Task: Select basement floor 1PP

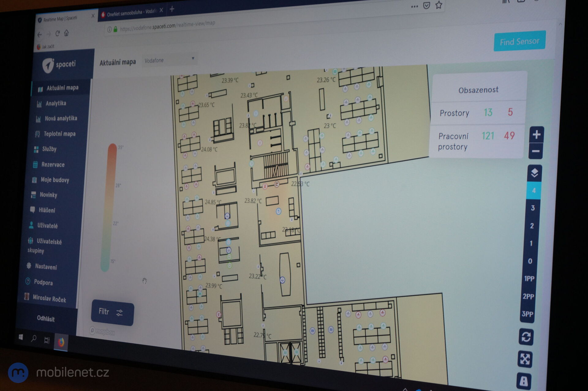Action: click(x=529, y=279)
